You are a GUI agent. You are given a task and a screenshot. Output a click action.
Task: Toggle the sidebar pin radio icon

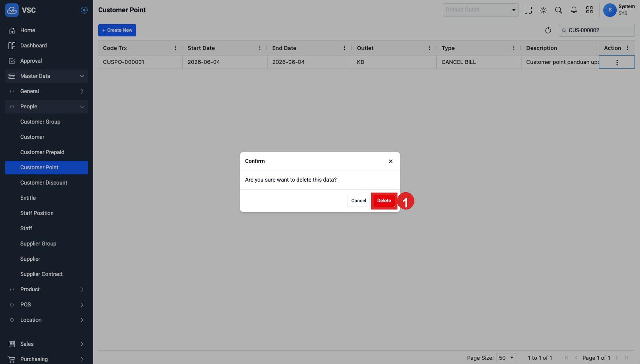(x=84, y=10)
